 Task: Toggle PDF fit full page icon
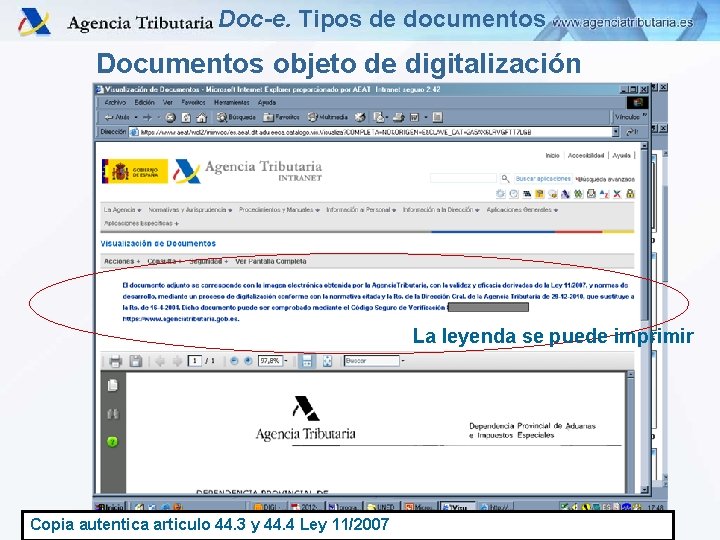tap(327, 361)
